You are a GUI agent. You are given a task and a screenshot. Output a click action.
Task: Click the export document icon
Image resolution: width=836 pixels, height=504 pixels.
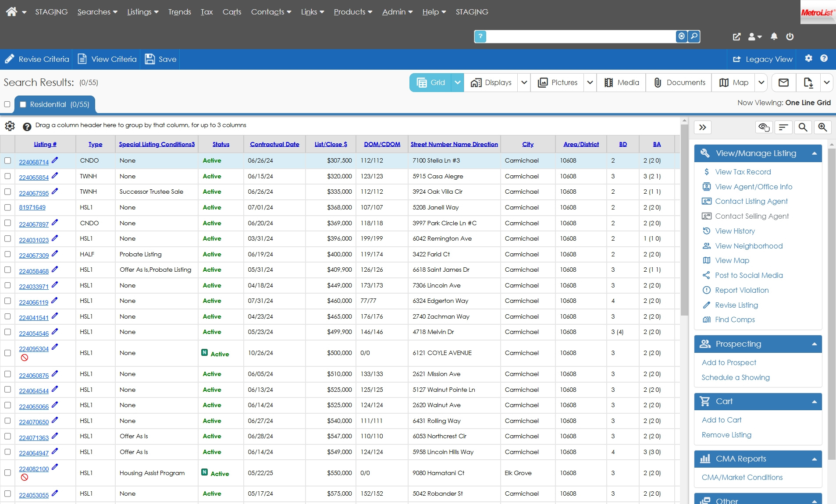tap(808, 82)
